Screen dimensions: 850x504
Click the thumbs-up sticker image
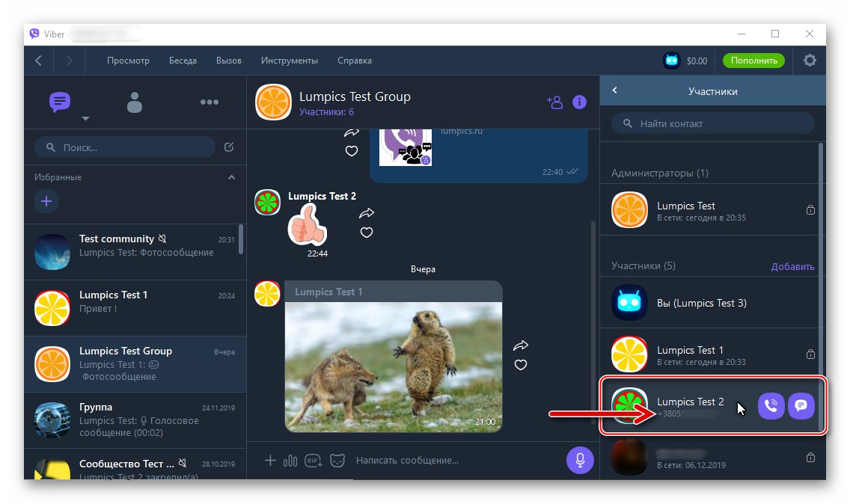(x=308, y=225)
